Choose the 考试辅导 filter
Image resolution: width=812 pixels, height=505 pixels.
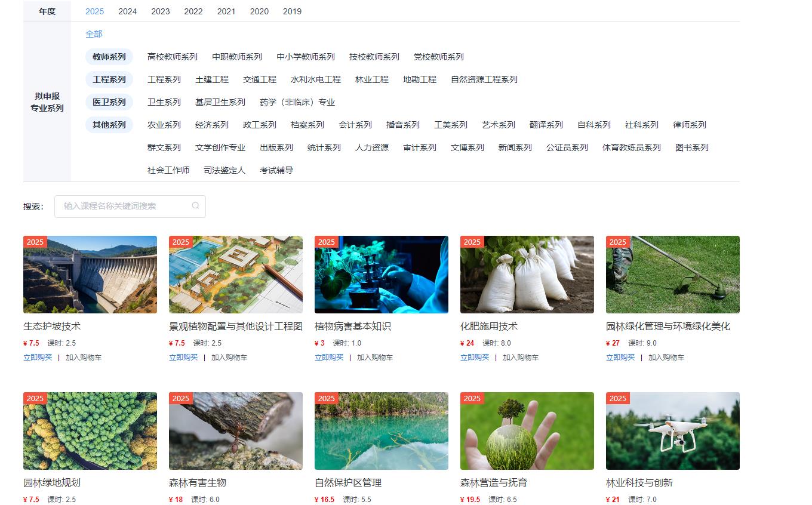click(x=276, y=170)
